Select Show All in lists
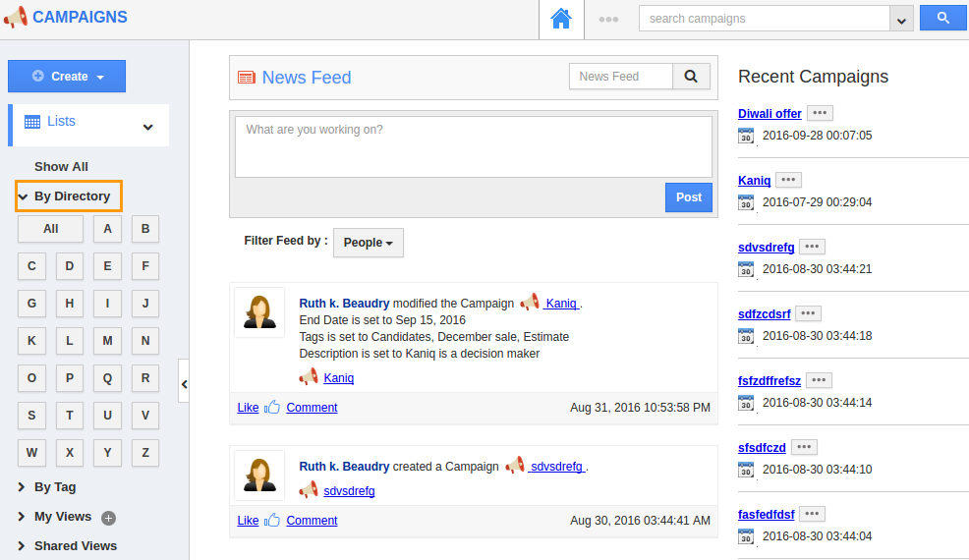969x560 pixels. (61, 167)
